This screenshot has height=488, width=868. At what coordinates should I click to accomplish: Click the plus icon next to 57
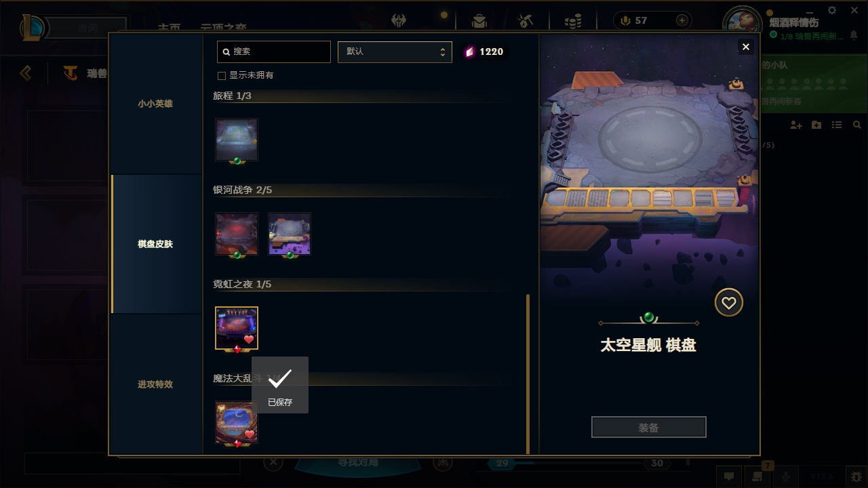tap(682, 20)
